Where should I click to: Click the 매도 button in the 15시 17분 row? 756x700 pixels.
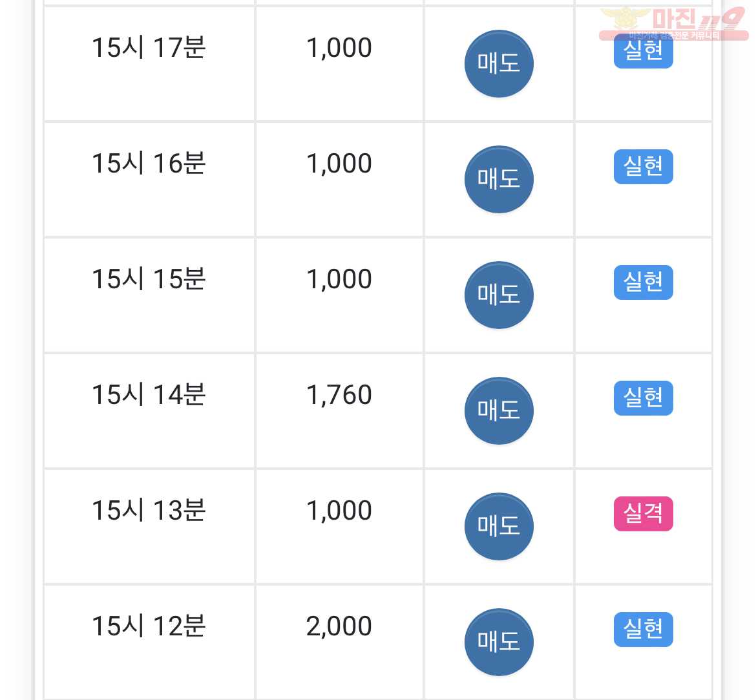click(499, 64)
